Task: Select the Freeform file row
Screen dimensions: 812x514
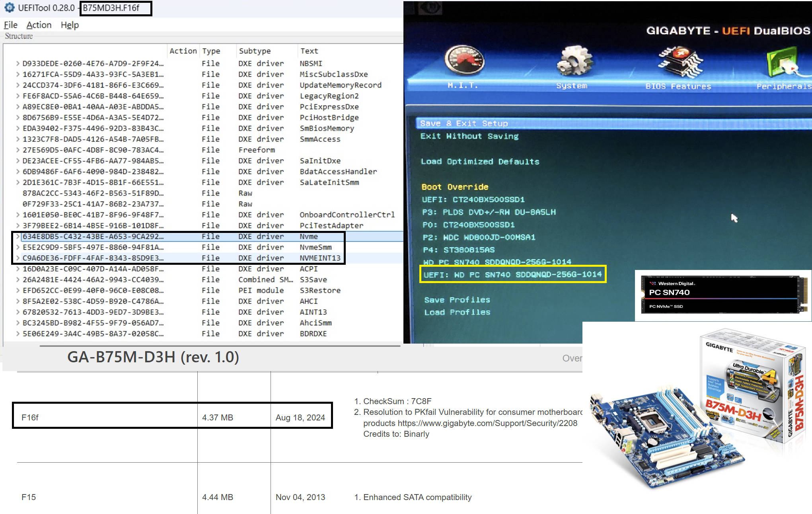Action: (x=204, y=150)
